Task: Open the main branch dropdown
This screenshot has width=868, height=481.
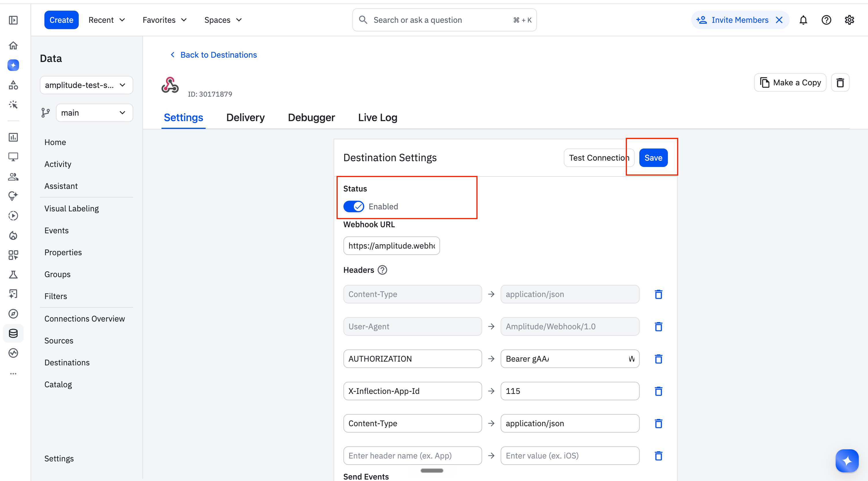Action: point(94,112)
